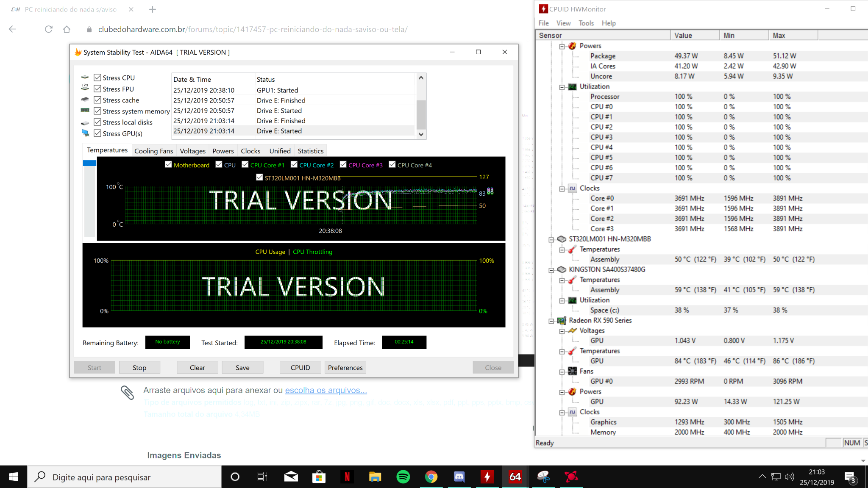
Task: Toggle ST320LM001 graph checkbox
Action: (259, 177)
